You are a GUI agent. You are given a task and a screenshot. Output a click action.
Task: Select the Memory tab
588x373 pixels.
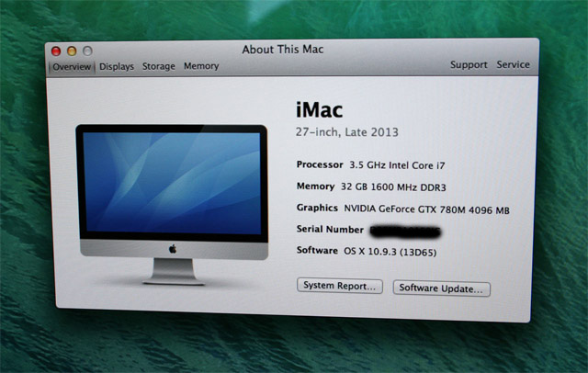click(201, 66)
